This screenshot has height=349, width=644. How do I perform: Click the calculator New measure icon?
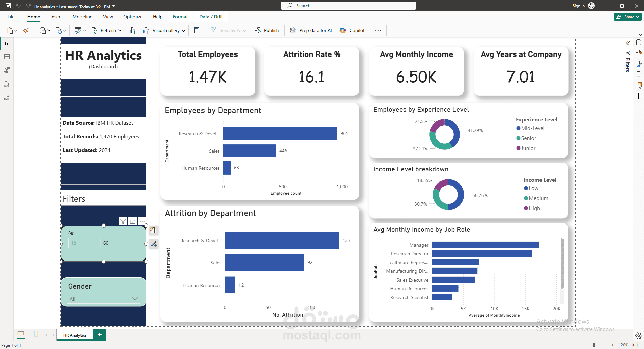(197, 31)
